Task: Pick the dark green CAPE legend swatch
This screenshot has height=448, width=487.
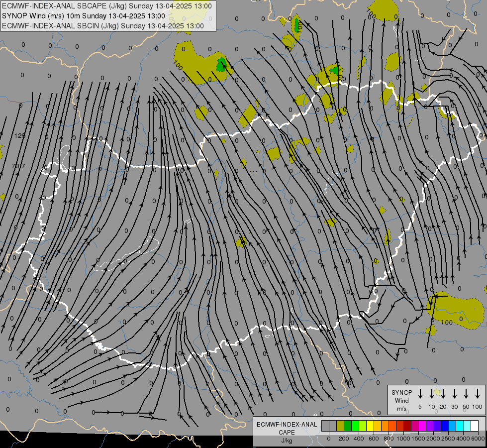Action: [348, 426]
